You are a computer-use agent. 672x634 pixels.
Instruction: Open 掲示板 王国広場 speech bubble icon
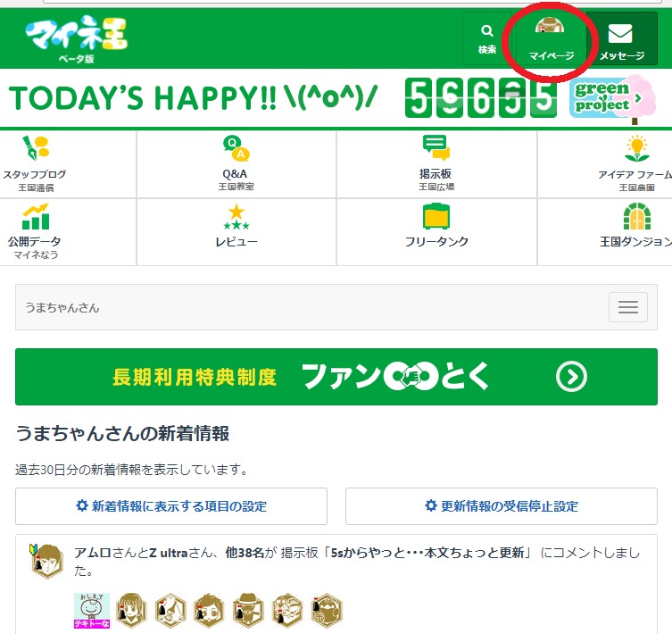pyautogui.click(x=436, y=148)
